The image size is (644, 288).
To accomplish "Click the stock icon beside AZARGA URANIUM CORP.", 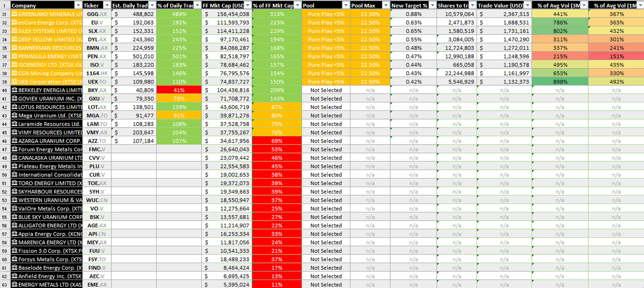I will [14, 141].
